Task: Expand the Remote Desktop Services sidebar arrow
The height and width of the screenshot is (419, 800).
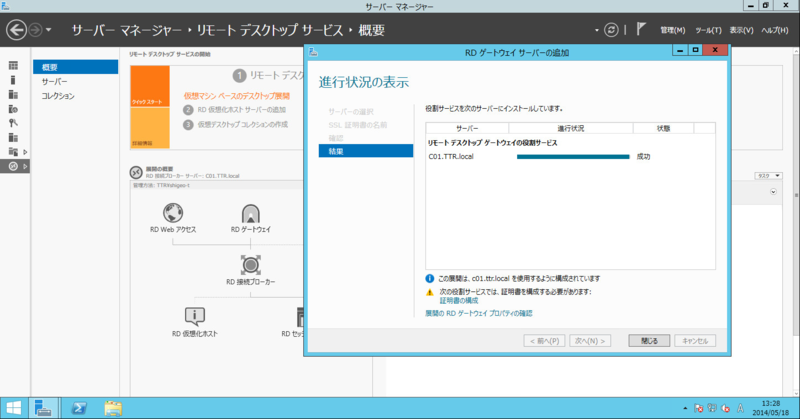Action: 25,166
